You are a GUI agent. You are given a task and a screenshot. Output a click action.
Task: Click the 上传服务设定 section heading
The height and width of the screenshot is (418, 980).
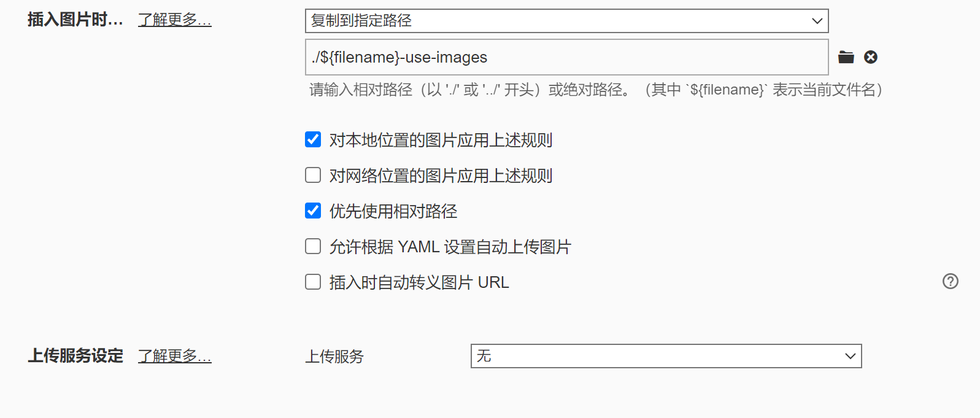coord(75,356)
